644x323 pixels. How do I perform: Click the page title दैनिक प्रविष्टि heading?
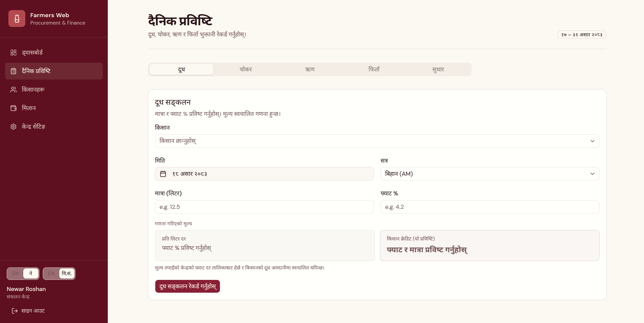180,21
